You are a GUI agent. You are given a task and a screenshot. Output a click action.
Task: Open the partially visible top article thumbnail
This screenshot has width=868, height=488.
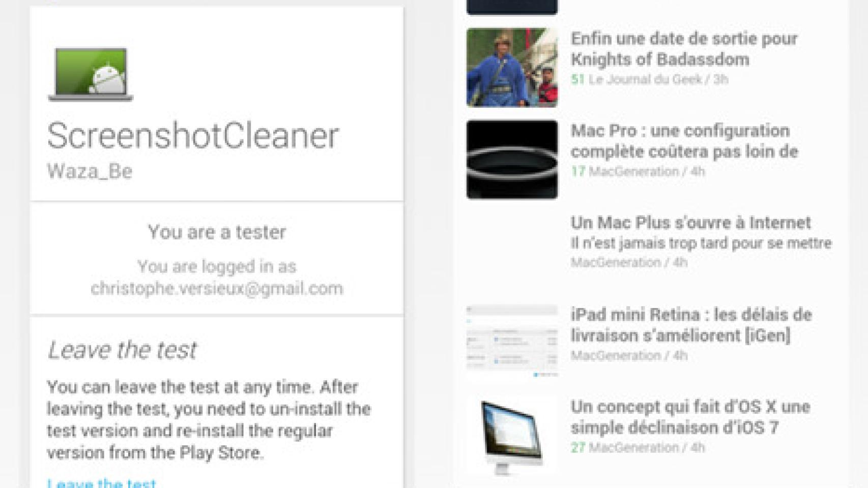point(512,7)
